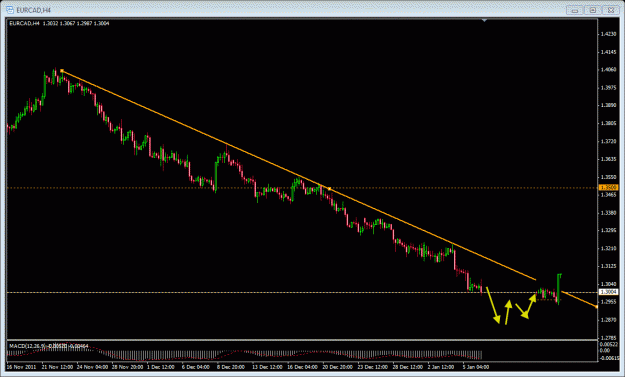The height and width of the screenshot is (377, 625).
Task: Click the EURCAD,H4 chart window icon
Action: [10, 10]
